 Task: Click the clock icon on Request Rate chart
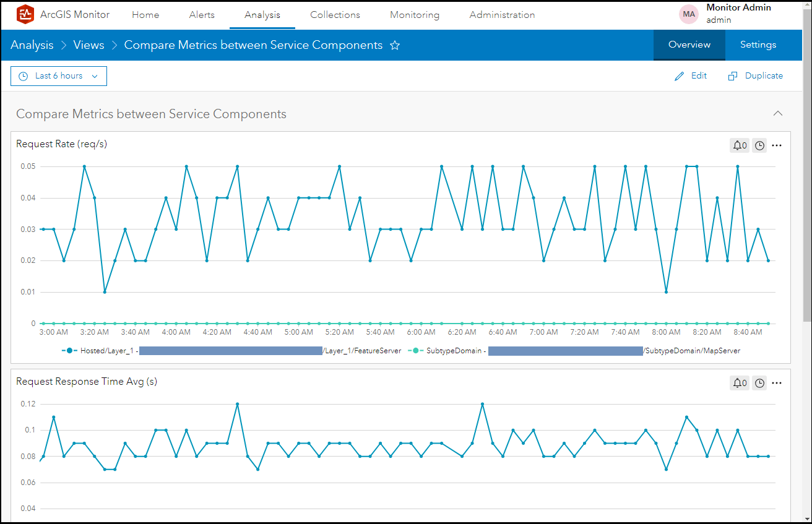pos(759,145)
